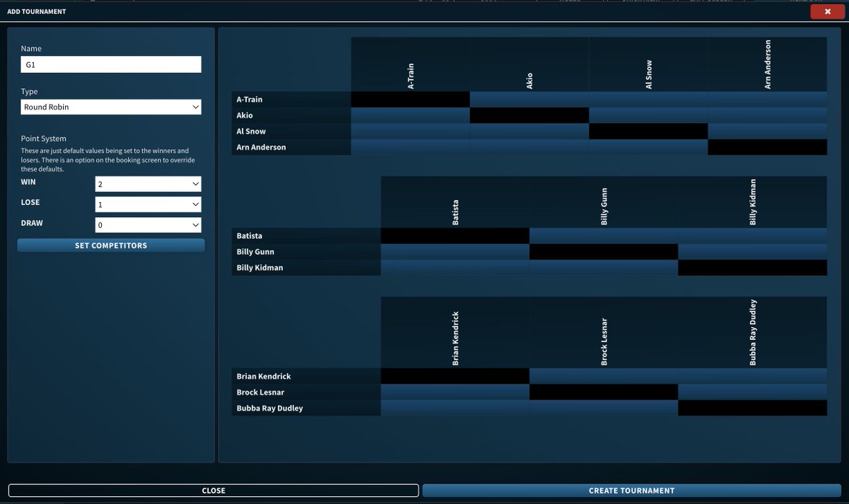The width and height of the screenshot is (849, 504).
Task: Click the Akio vs Al Snow match cell
Action: 648,115
